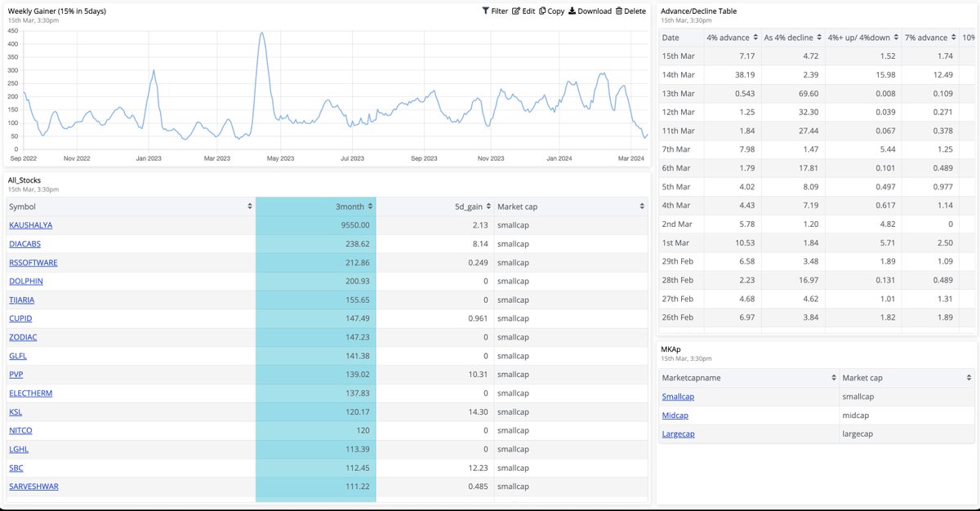Click the chart peak near May 2023

click(x=261, y=34)
